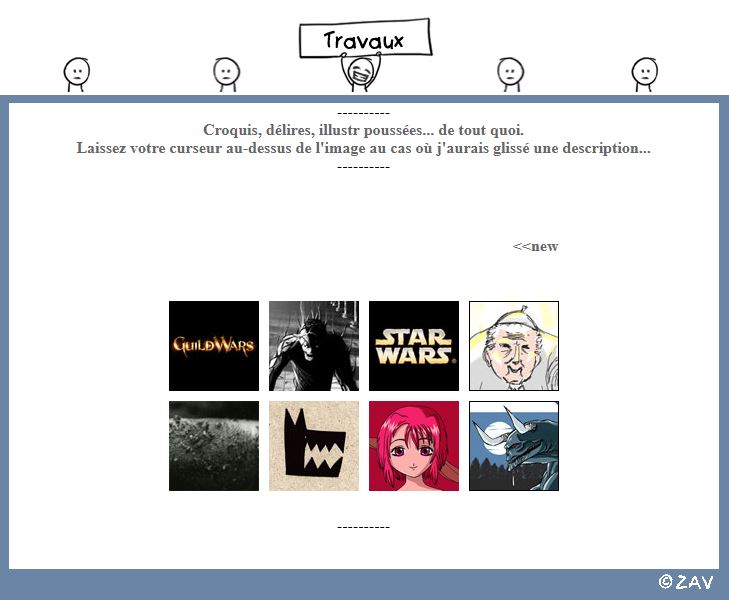The image size is (729, 600).
Task: Click the laughing stick figure holding the sign
Action: (x=360, y=73)
